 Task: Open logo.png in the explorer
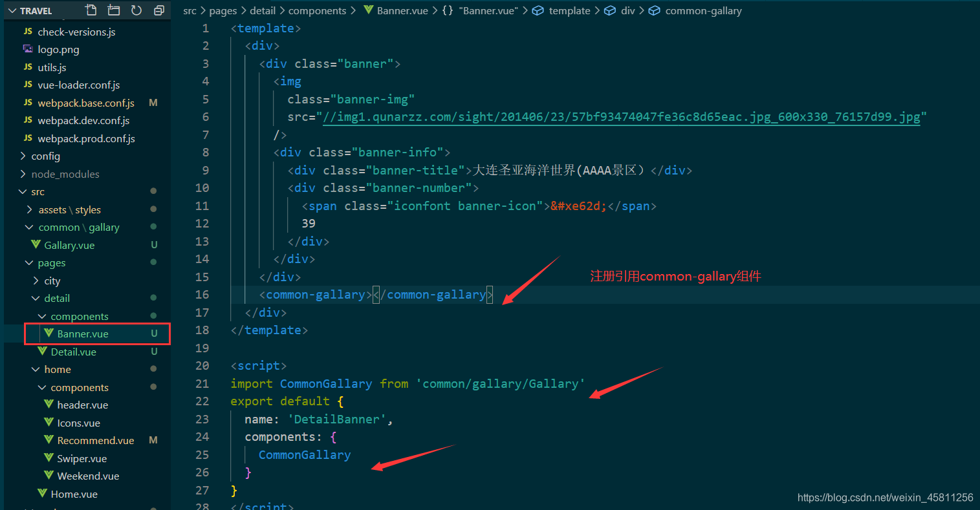click(58, 50)
